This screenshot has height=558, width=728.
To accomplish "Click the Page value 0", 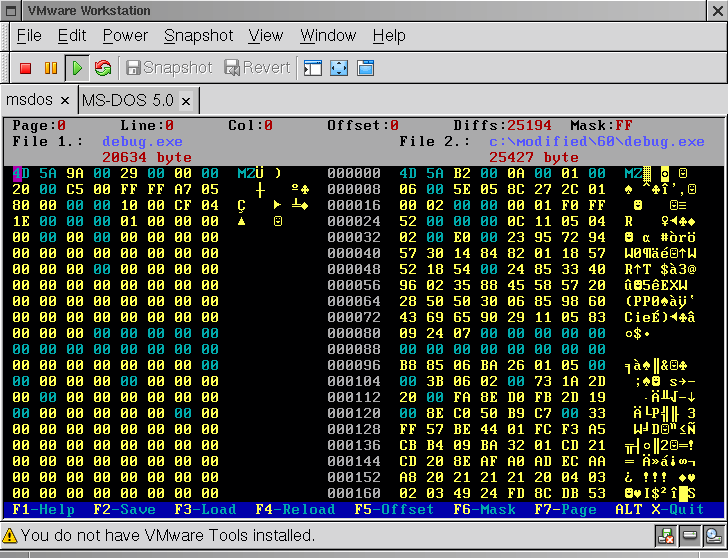I will (x=61, y=125).
